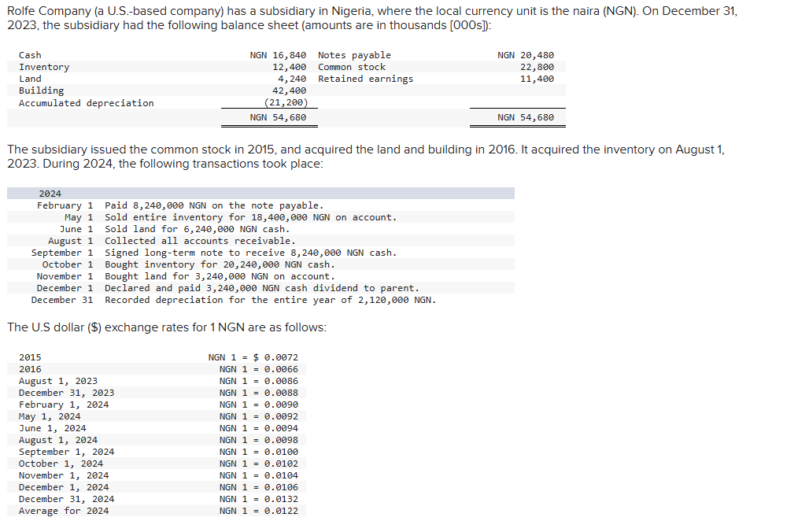Select the December 31, 2024 rate 0.0132
This screenshot has height=532, width=798.
281,499
